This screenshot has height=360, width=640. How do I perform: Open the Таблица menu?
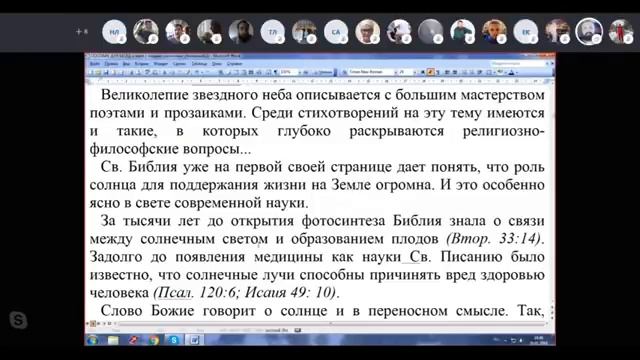point(200,64)
